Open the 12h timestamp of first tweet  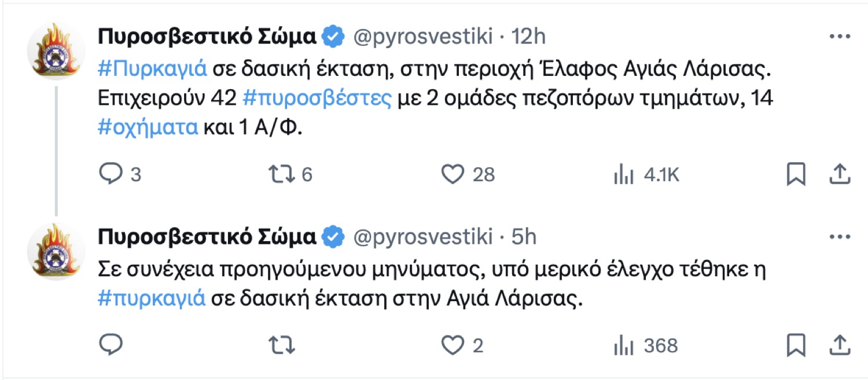tap(529, 37)
